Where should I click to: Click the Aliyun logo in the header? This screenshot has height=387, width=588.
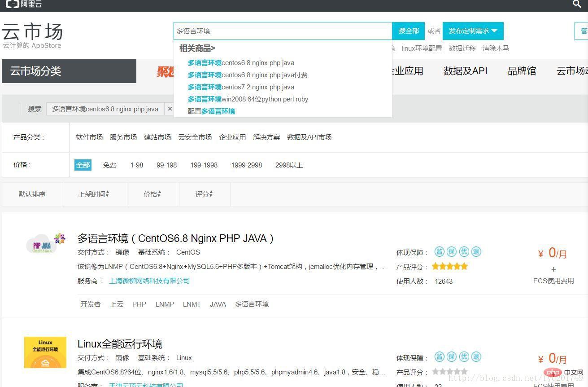24,4
